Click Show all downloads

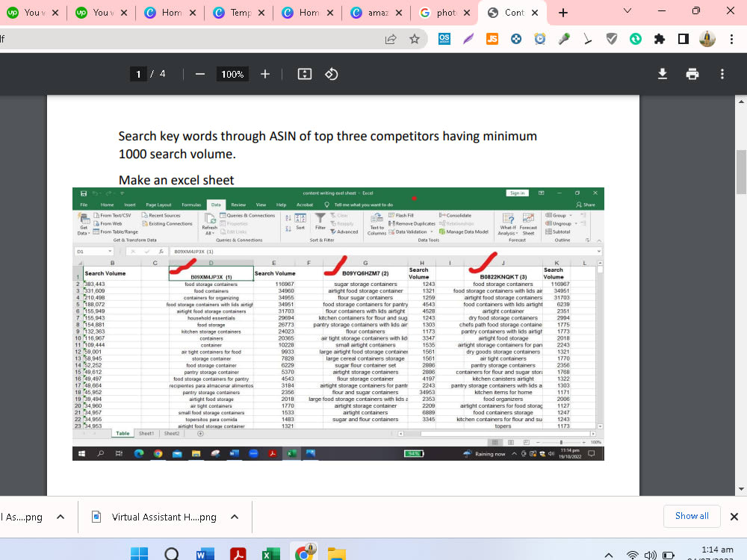tap(692, 516)
